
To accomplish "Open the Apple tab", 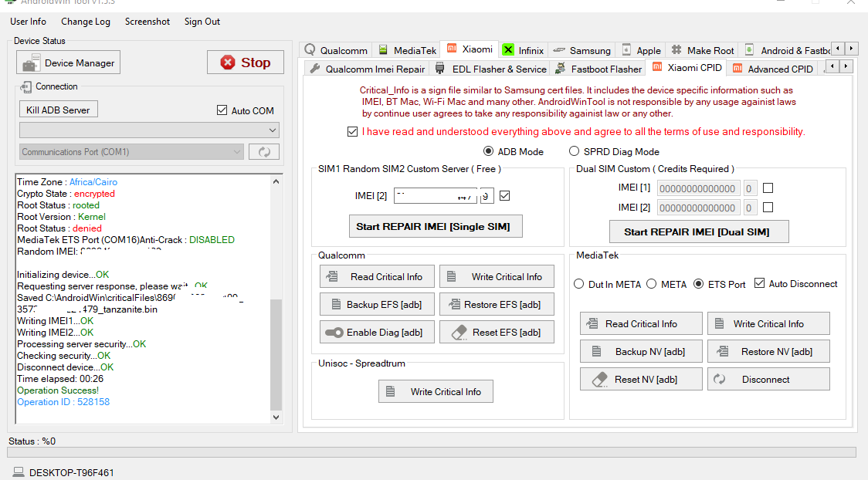I will [x=641, y=50].
